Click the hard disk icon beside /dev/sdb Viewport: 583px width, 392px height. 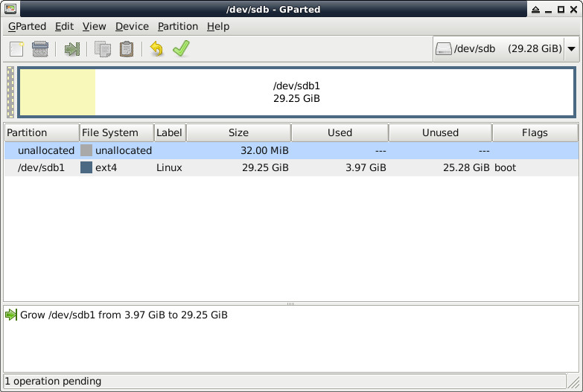tap(443, 48)
